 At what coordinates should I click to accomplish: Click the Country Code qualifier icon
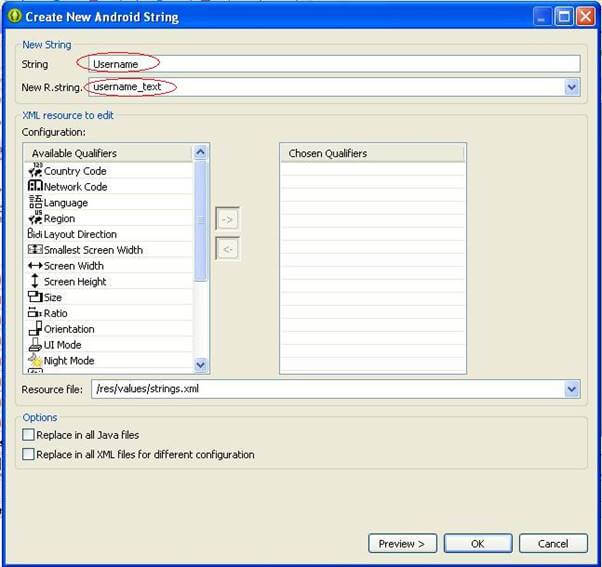[35, 170]
